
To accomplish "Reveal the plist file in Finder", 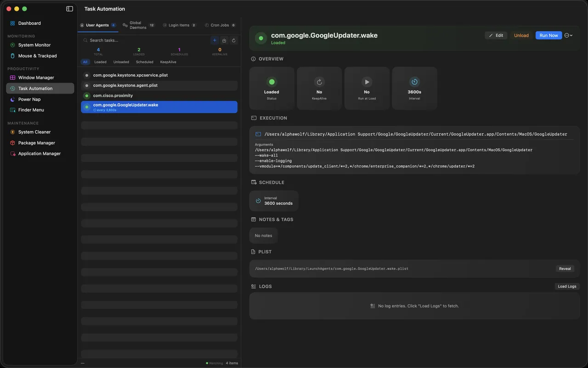I will (565, 268).
